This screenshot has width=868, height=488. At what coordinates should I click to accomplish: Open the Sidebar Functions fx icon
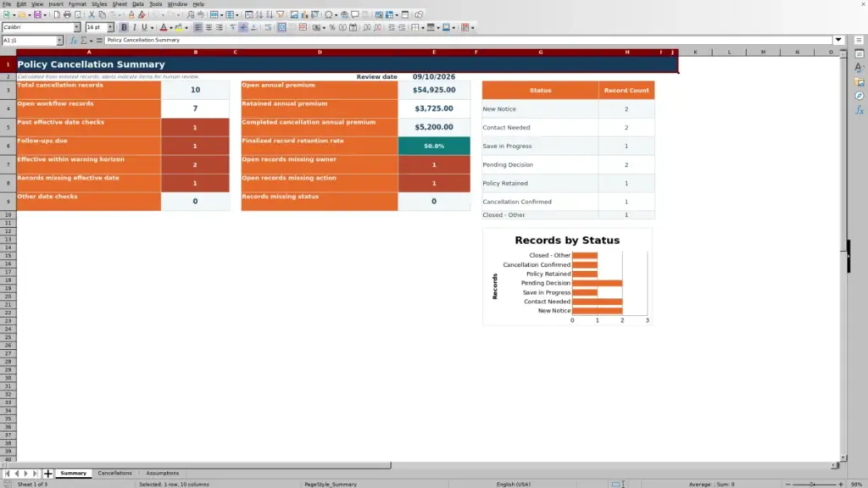[860, 111]
